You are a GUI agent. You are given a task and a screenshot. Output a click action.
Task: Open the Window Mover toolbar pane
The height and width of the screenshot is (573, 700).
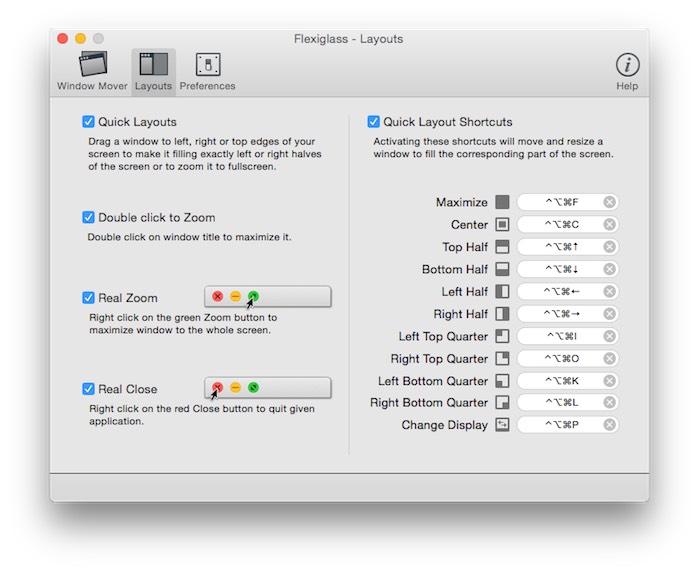92,71
